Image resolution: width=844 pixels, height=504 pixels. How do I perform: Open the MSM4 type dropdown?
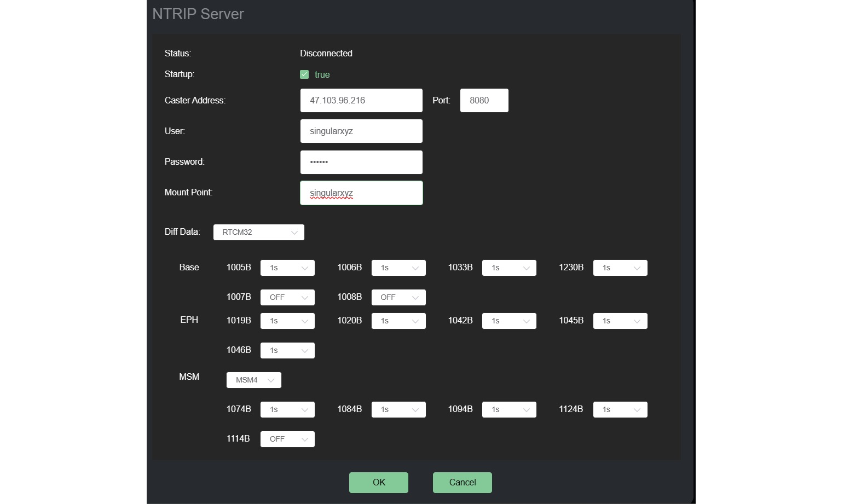click(254, 380)
